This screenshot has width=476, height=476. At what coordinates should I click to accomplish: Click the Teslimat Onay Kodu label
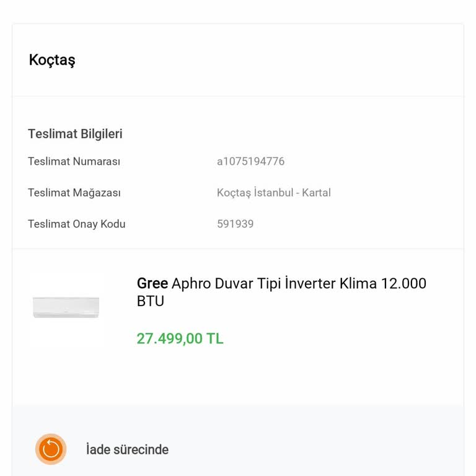[x=76, y=224]
